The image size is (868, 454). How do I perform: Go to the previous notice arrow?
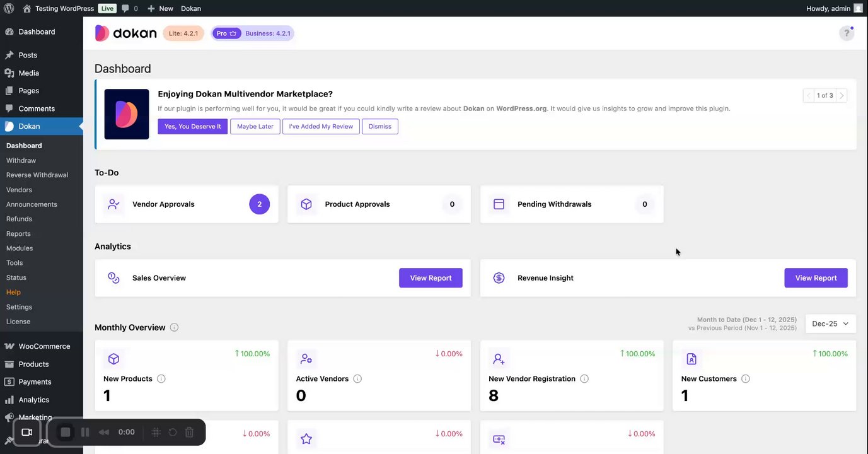[x=809, y=96]
